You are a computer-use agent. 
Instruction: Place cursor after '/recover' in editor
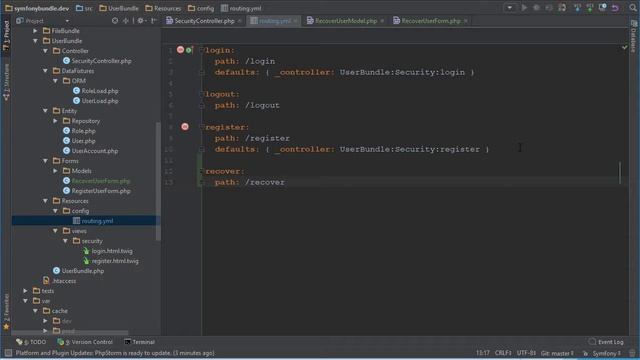(285, 182)
